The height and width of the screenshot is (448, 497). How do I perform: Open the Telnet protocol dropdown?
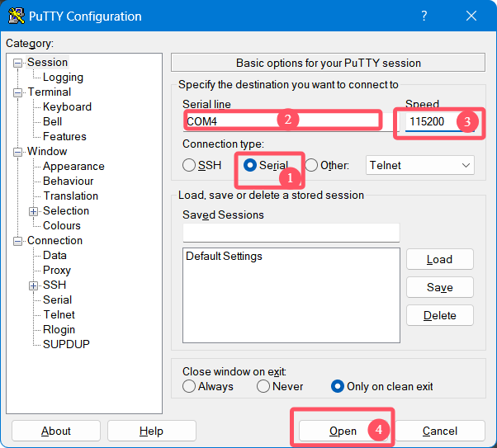(420, 165)
